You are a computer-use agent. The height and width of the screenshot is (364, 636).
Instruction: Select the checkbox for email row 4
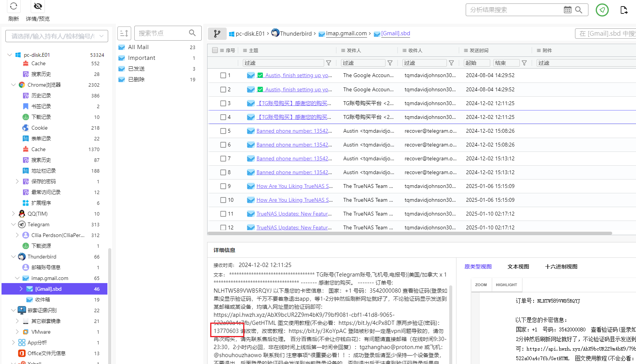pos(223,117)
